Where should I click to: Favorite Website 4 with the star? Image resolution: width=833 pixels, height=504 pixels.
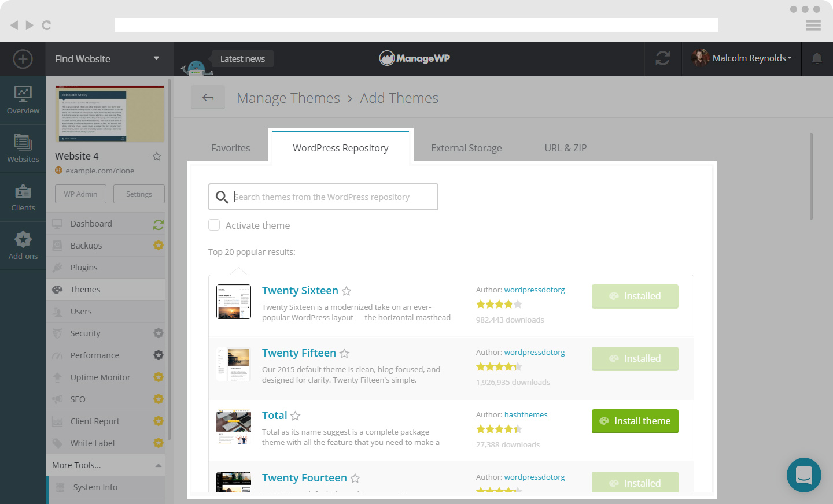tap(157, 156)
